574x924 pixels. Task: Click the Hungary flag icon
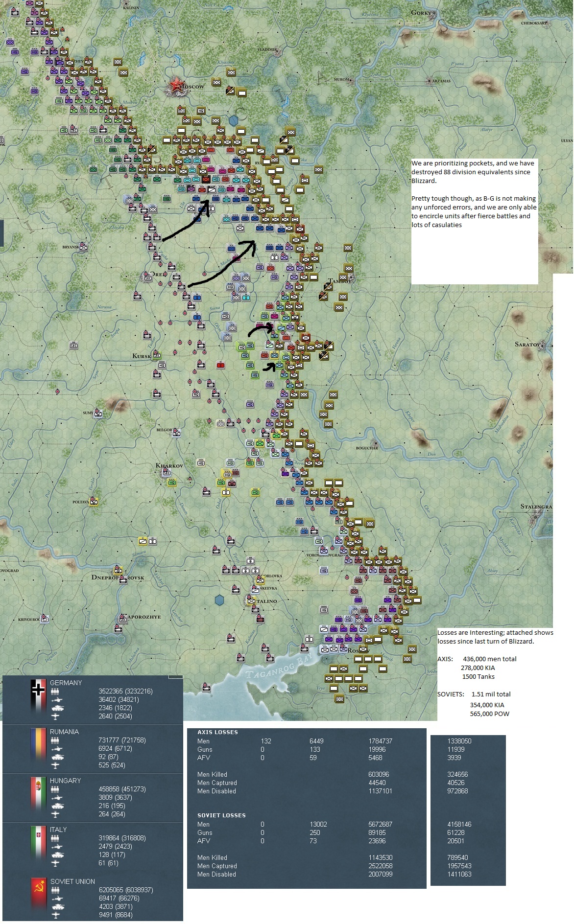(x=38, y=796)
